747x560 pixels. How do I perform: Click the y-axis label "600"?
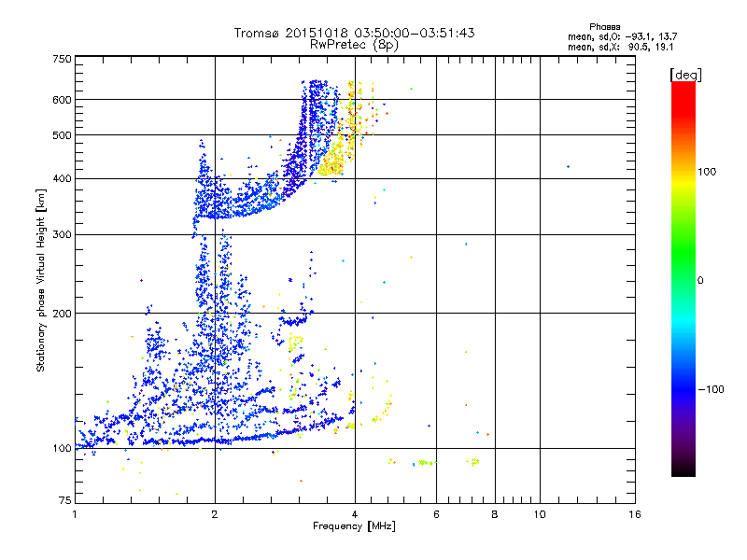coord(63,100)
